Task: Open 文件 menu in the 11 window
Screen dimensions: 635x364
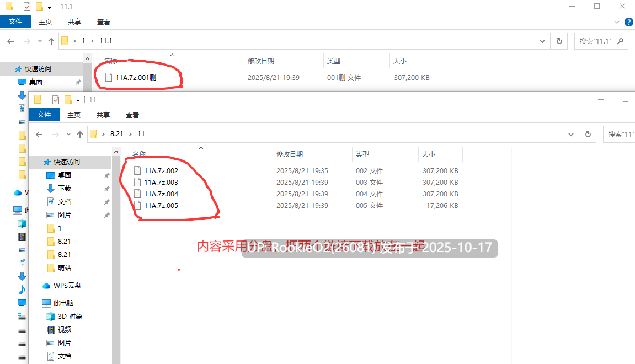Action: [x=44, y=115]
